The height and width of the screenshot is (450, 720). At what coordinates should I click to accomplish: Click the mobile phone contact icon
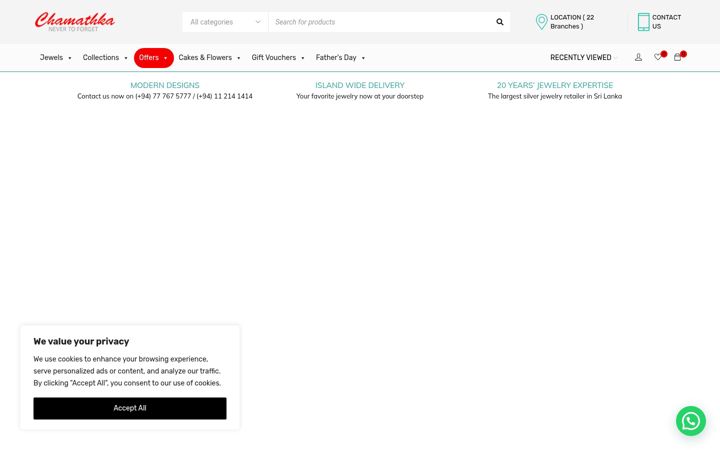click(x=643, y=22)
